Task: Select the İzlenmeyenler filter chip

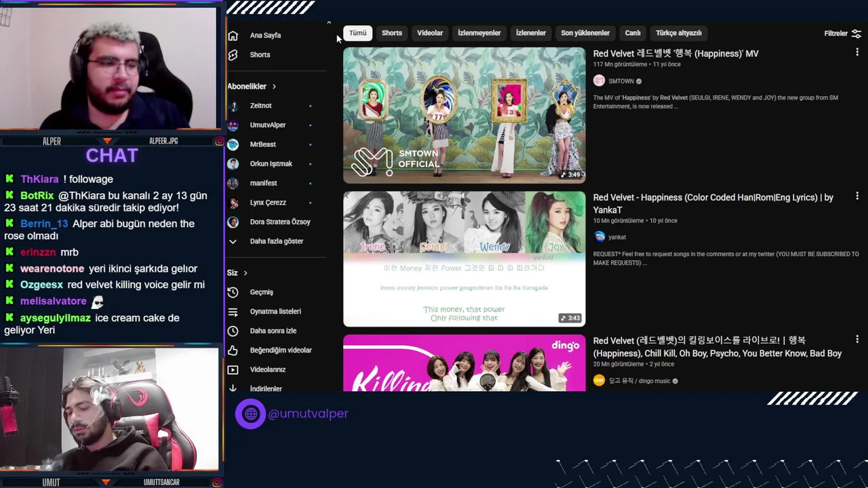Action: pyautogui.click(x=479, y=33)
